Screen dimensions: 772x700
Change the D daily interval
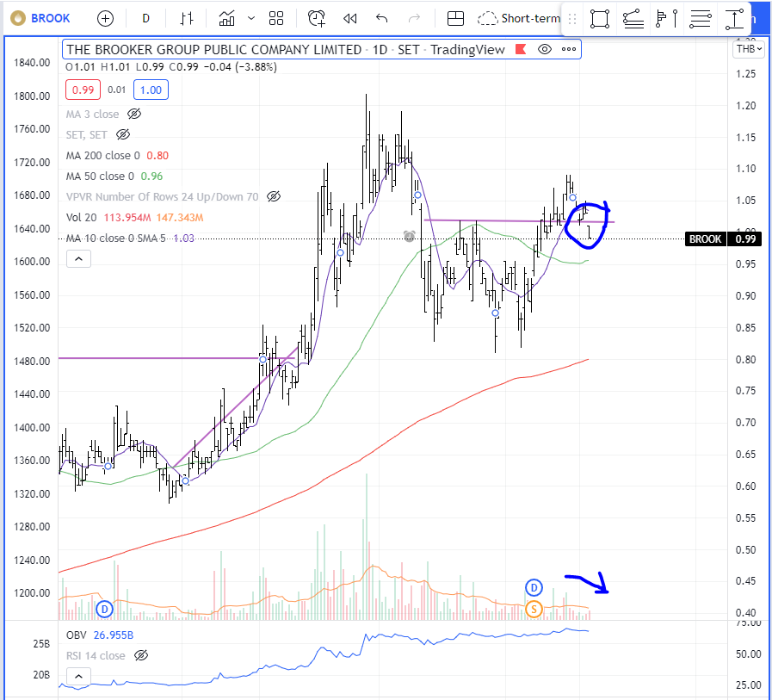pyautogui.click(x=145, y=19)
